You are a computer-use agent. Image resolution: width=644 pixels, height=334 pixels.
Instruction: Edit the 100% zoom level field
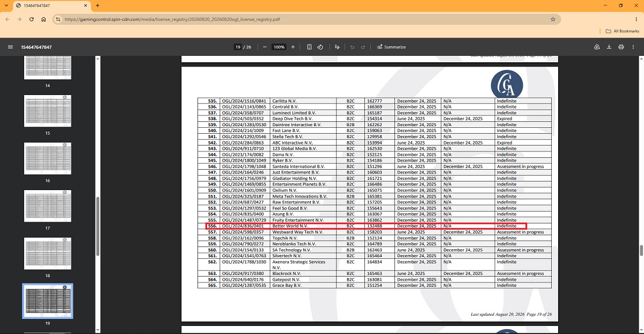click(279, 47)
